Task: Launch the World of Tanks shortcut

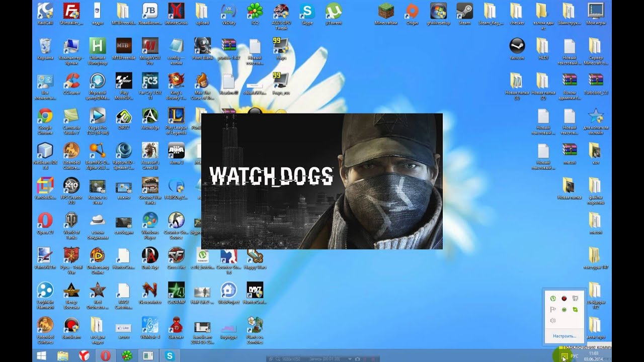Action: [71, 226]
